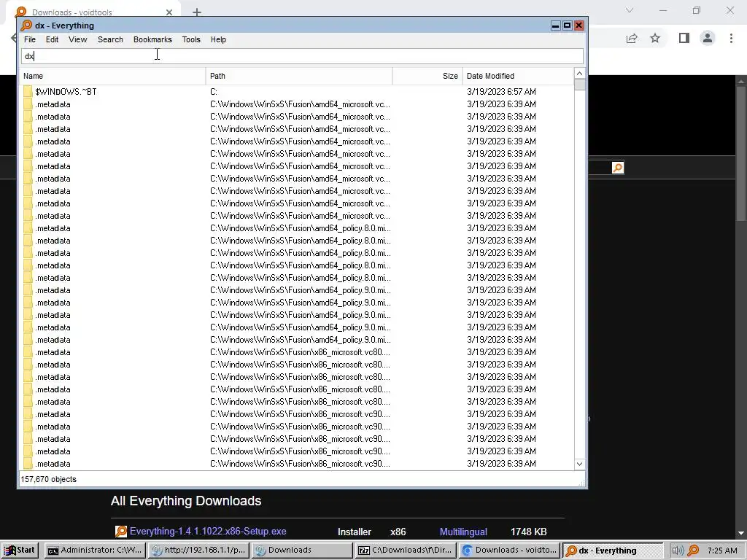Switch to the Downloads taskbar window

302,550
